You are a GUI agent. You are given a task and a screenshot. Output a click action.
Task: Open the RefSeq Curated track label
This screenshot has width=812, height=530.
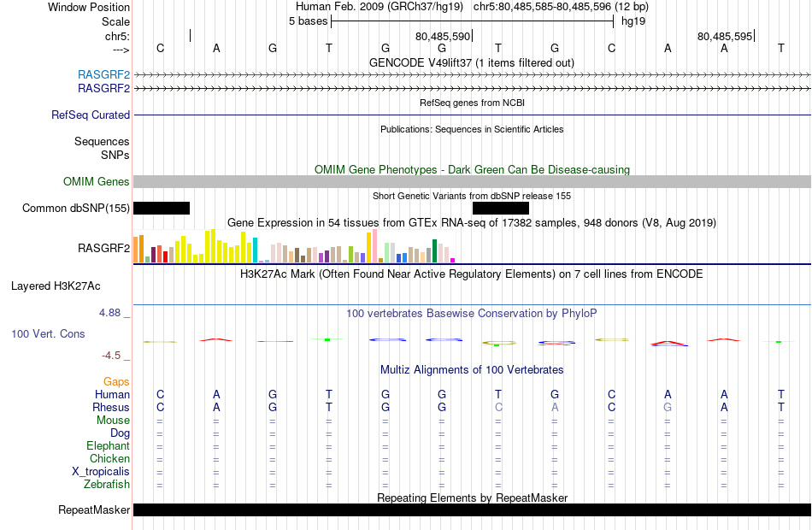coord(91,115)
